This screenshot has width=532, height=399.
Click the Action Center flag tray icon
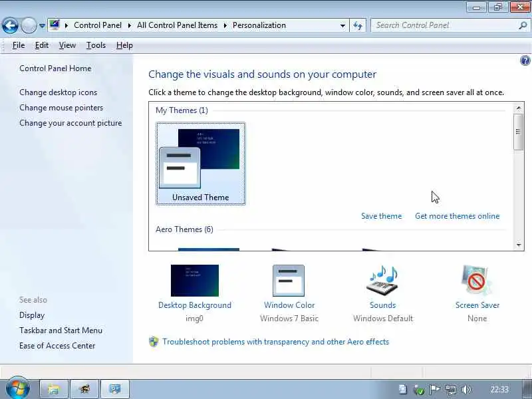(435, 390)
